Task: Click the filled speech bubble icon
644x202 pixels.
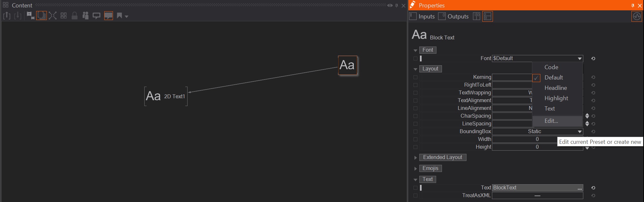Action: point(108,16)
